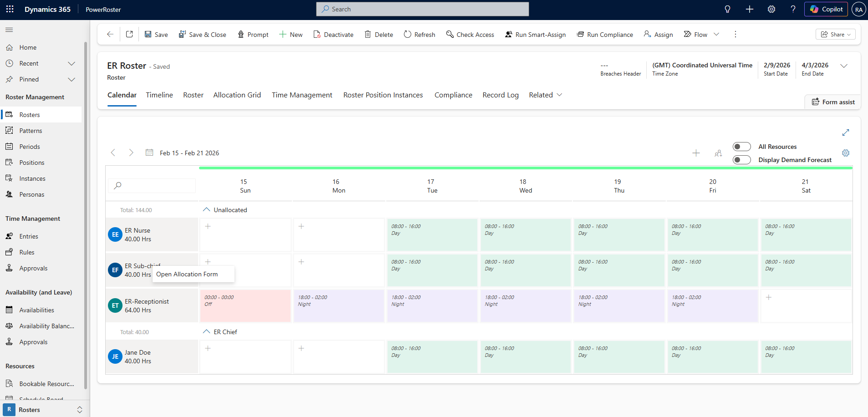Expand the Pinned navigation section
This screenshot has width=868, height=417.
tap(71, 79)
